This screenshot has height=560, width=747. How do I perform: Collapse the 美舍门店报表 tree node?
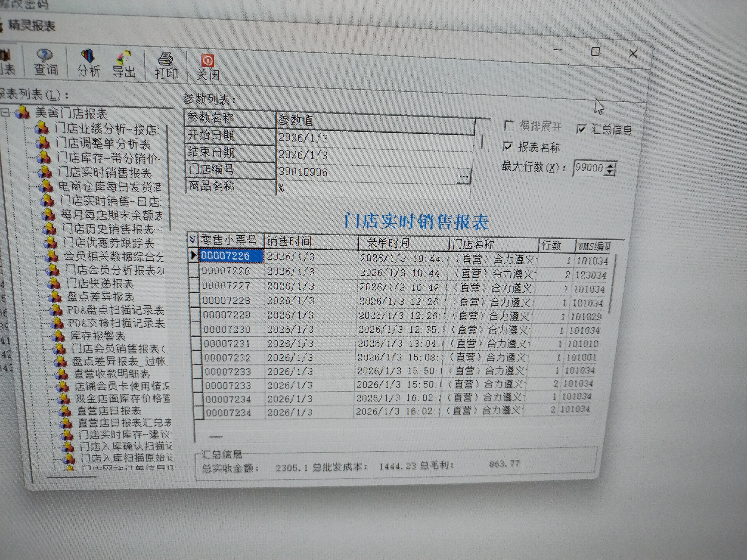click(x=5, y=112)
